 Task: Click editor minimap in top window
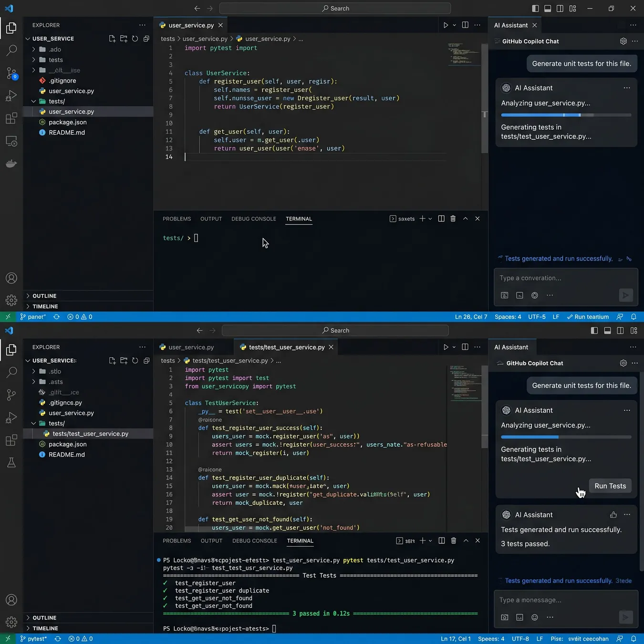[464, 53]
